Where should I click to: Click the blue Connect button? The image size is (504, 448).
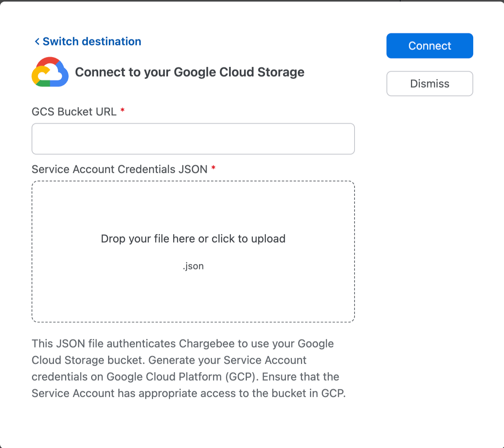coord(429,46)
